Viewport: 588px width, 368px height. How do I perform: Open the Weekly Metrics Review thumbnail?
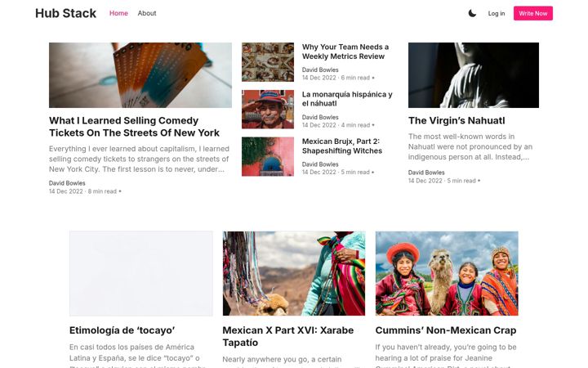268,62
